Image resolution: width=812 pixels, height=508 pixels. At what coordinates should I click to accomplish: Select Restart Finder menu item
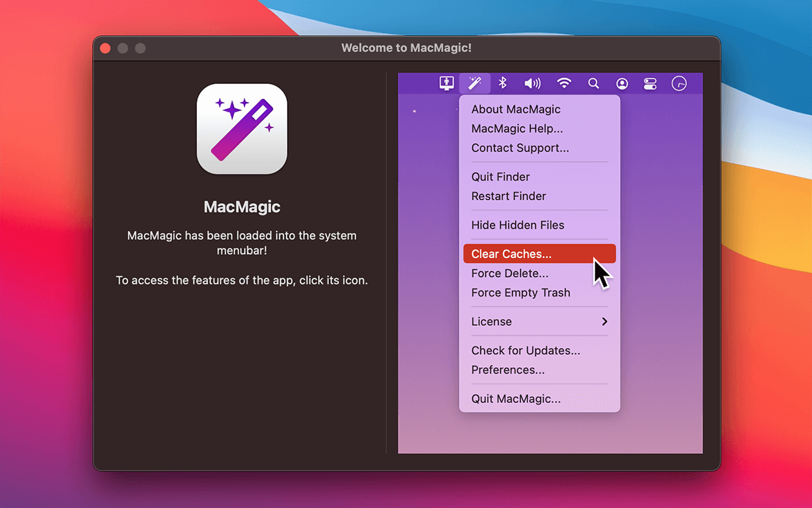(x=509, y=196)
